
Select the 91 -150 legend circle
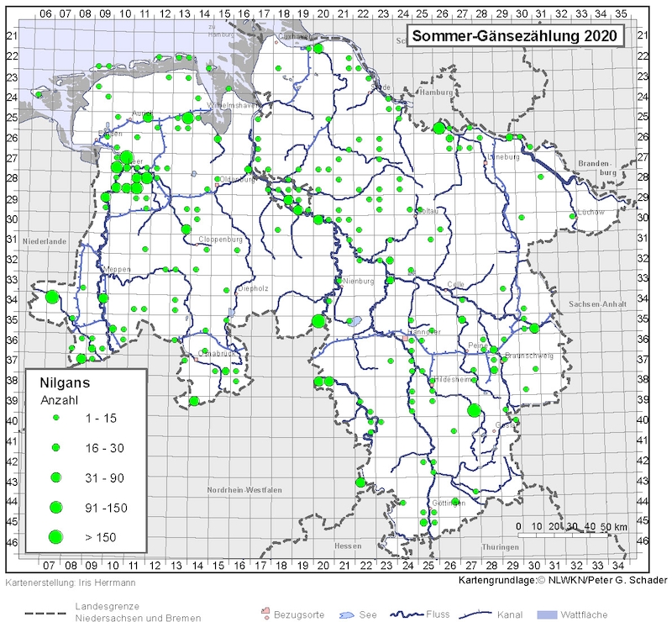56,506
